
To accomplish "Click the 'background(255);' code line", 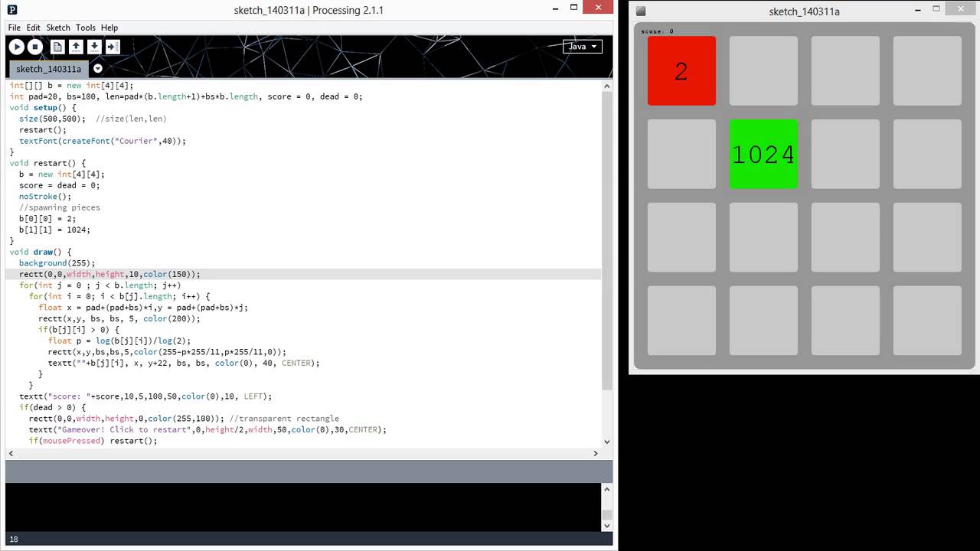I will tap(57, 263).
